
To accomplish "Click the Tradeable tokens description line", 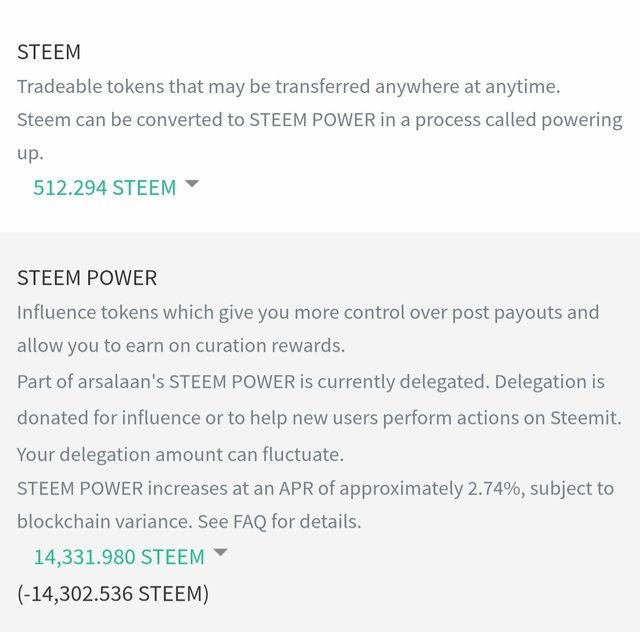I will point(289,87).
